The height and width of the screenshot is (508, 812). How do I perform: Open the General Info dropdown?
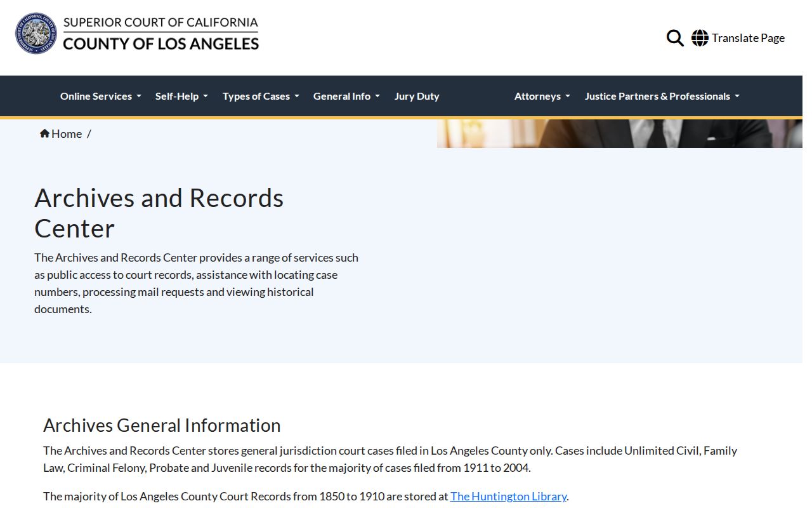[346, 97]
